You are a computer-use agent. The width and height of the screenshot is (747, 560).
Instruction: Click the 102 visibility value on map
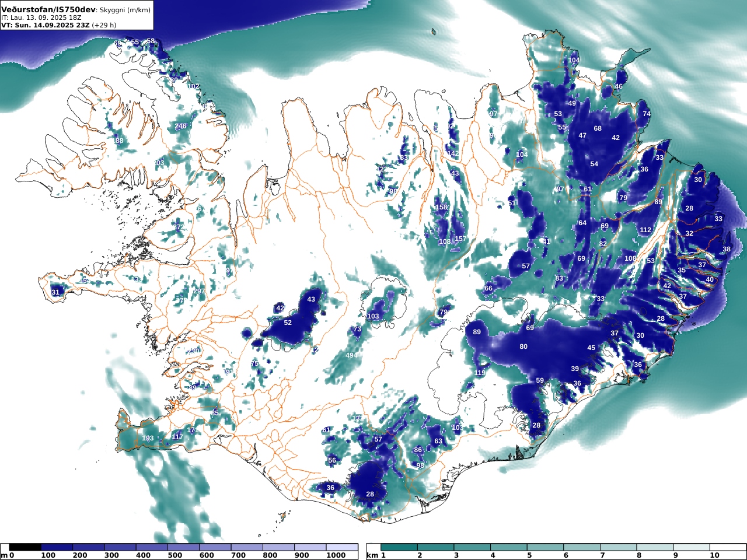point(193,86)
